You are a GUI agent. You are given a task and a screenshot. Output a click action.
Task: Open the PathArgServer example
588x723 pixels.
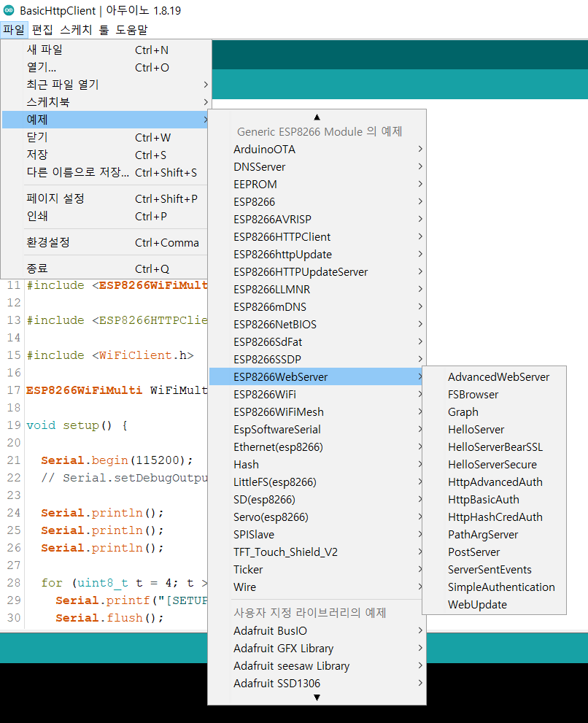click(x=495, y=535)
